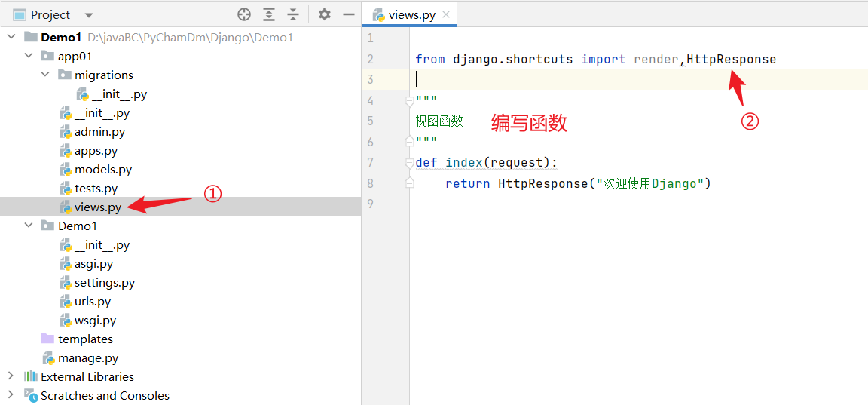Collapse the Demo1 root project node
This screenshot has height=405, width=868.
tap(11, 37)
